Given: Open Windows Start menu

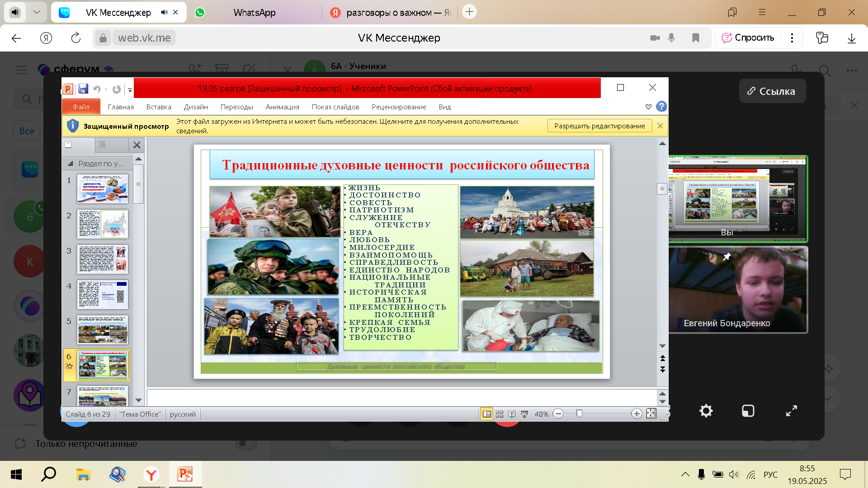Looking at the screenshot, I should pos(16,474).
